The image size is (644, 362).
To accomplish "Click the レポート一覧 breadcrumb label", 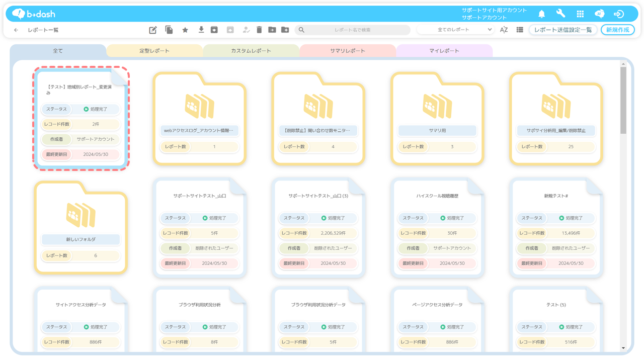I will (x=43, y=30).
